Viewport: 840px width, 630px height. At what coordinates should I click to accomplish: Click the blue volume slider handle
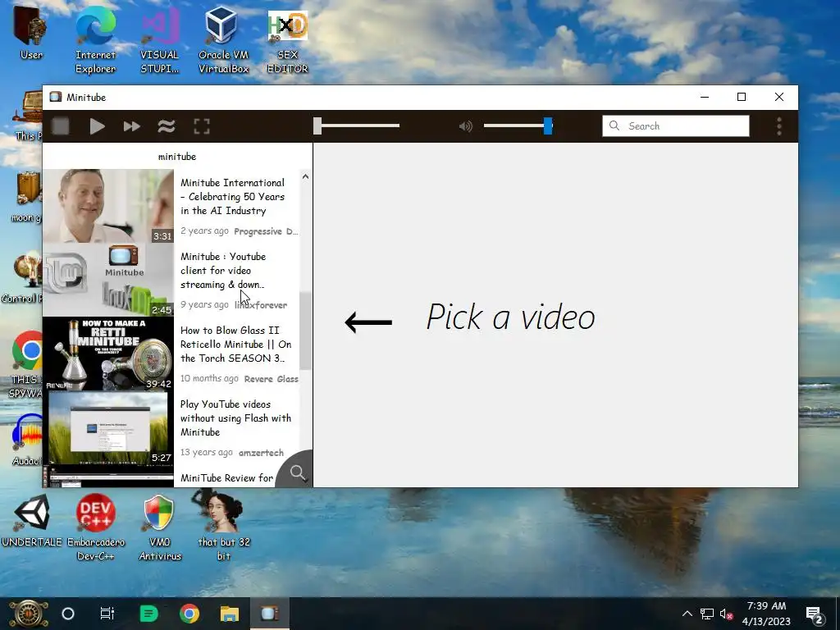(x=547, y=126)
